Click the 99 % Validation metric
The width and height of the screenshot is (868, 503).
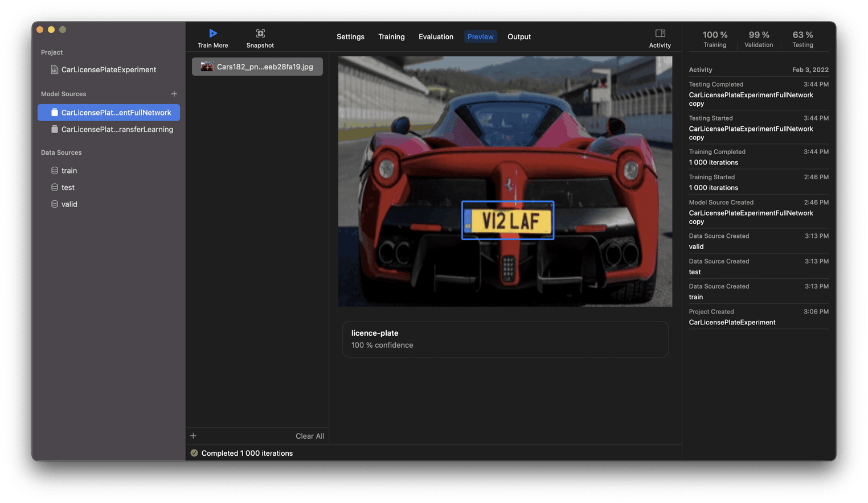coord(759,38)
